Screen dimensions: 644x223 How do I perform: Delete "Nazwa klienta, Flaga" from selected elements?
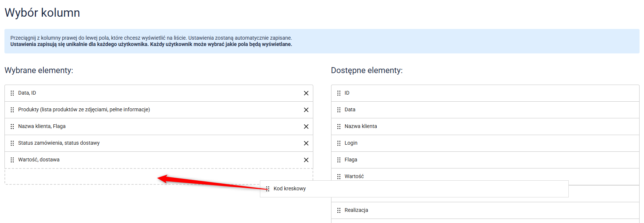[x=306, y=127]
